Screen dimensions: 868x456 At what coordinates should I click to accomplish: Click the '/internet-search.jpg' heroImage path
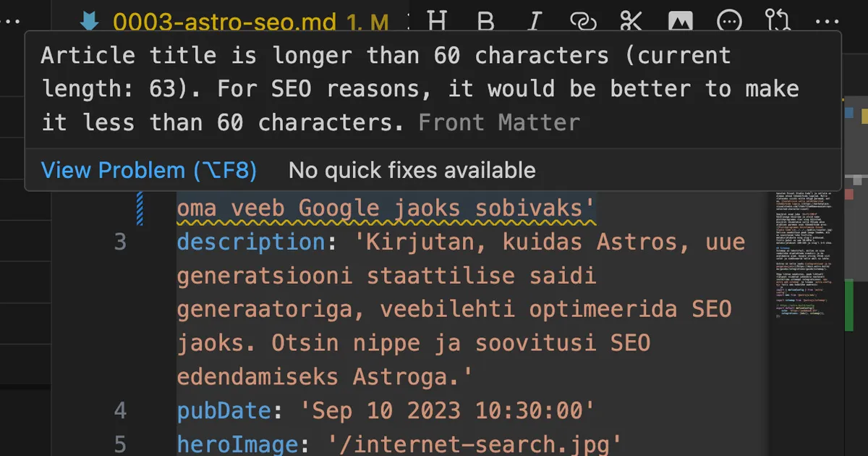(x=475, y=442)
